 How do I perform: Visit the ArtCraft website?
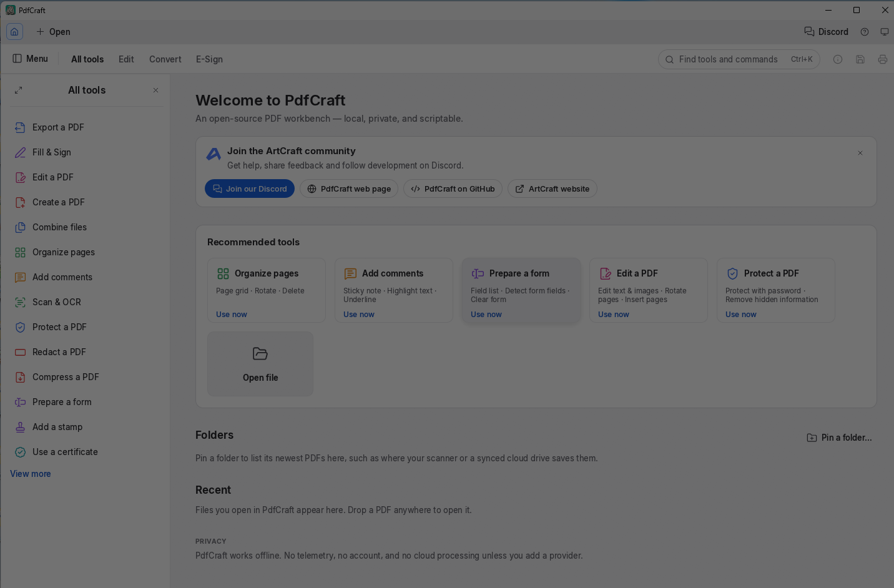553,189
